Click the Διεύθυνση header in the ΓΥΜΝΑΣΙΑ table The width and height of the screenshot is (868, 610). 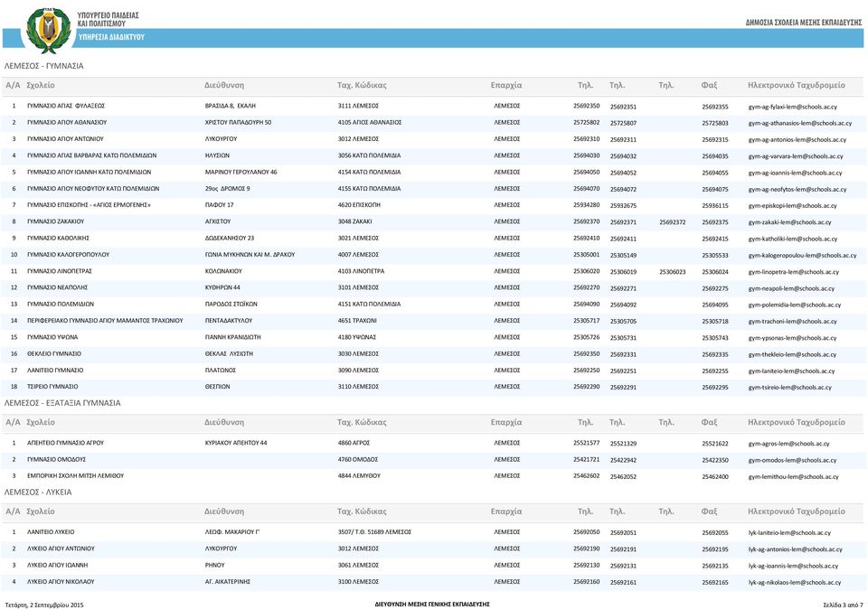pyautogui.click(x=224, y=85)
